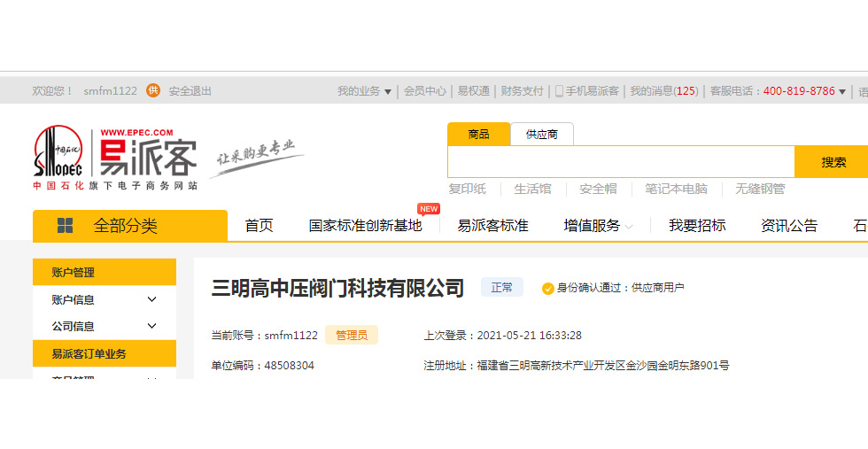868x449 pixels.
Task: Open 财务支付 link
Action: coord(522,91)
